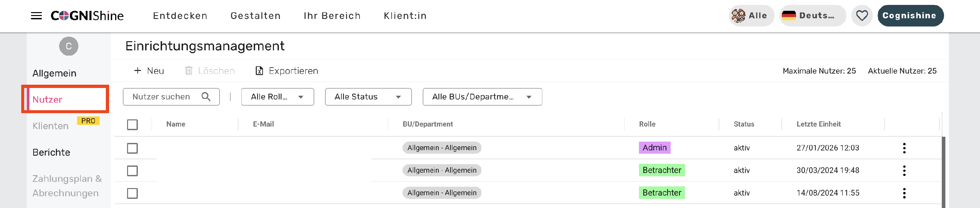The image size is (980, 208).
Task: Go to the Berichte sidebar section
Action: pyautogui.click(x=51, y=152)
